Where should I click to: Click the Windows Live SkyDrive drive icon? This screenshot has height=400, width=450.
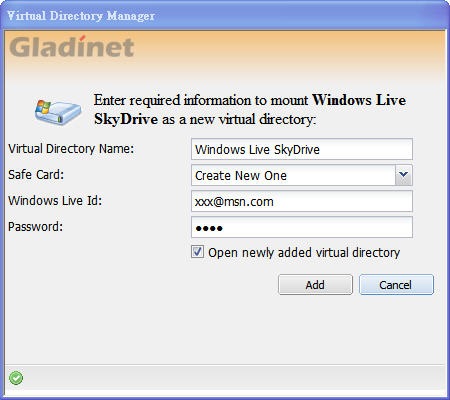point(58,112)
